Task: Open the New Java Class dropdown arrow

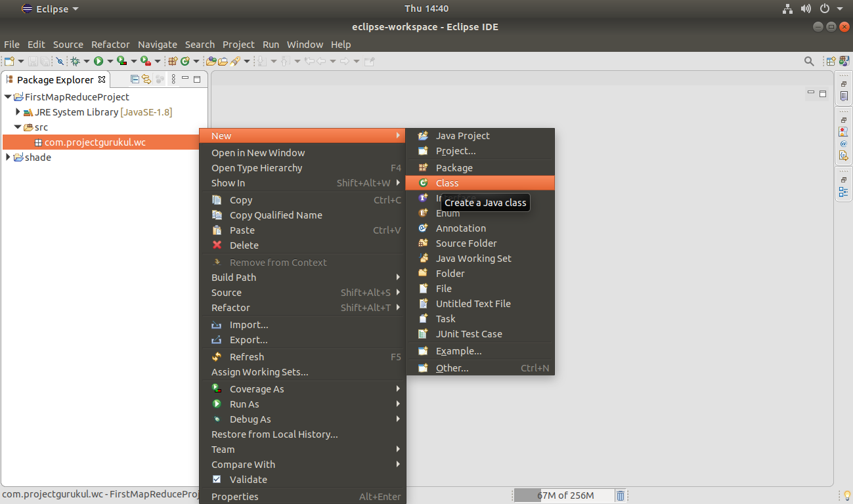Action: 196,61
